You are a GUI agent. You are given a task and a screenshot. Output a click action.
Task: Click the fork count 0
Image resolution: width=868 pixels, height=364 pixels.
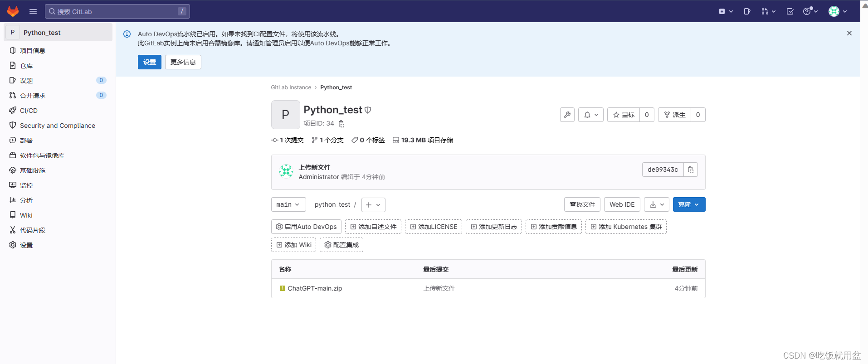[698, 115]
